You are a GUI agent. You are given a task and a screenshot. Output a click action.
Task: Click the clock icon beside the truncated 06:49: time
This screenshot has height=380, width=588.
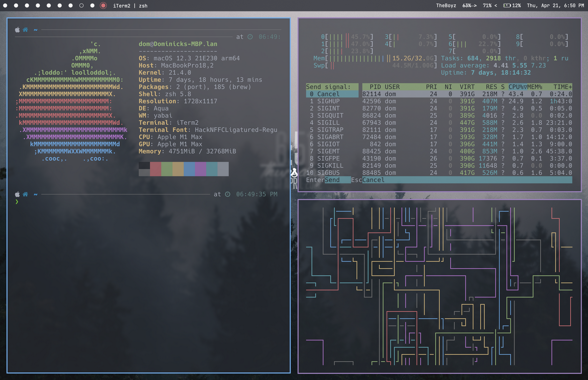pos(250,37)
